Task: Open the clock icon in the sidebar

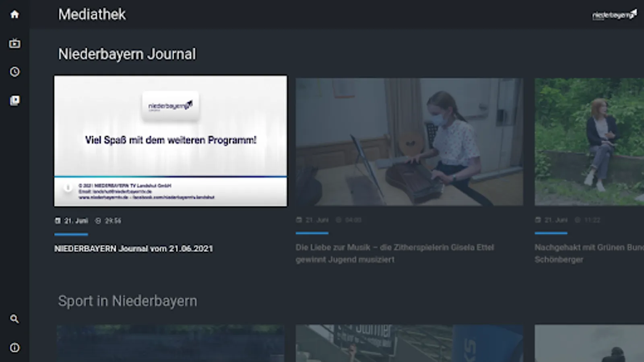Action: [x=14, y=72]
